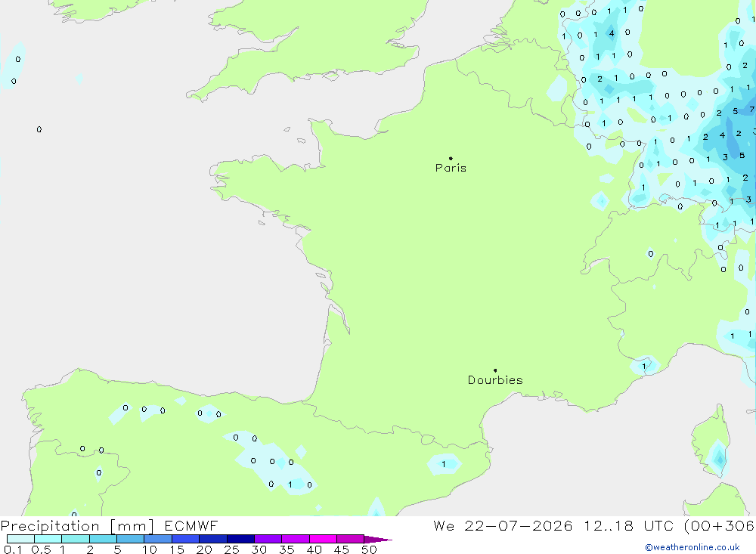This screenshot has height=554, width=756.
Task: Click the legend value '50'
Action: point(369,549)
